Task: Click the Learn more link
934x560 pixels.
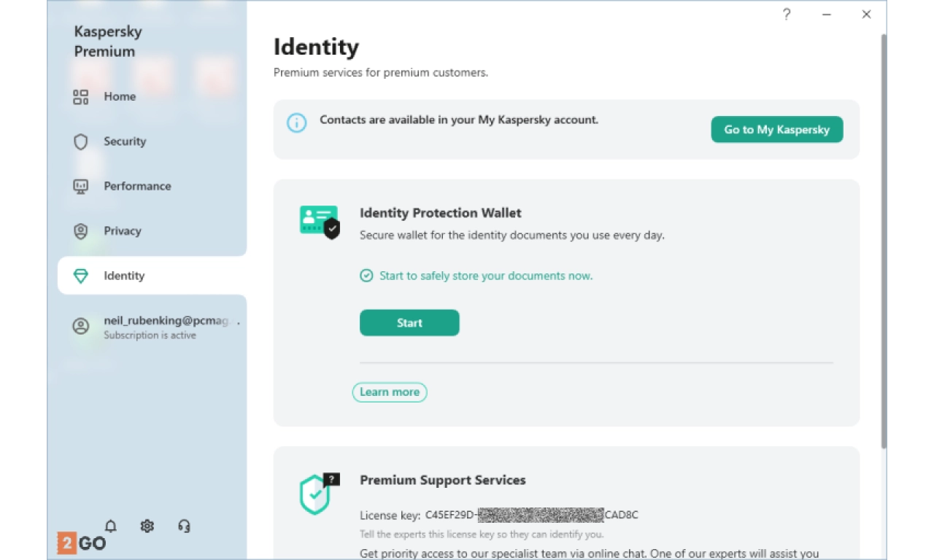Action: coord(390,392)
